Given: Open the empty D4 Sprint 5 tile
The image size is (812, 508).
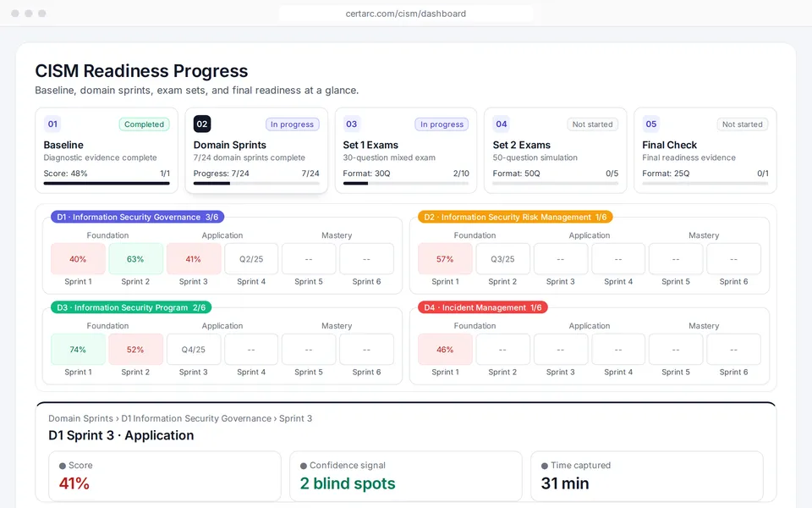Looking at the screenshot, I should tap(676, 350).
